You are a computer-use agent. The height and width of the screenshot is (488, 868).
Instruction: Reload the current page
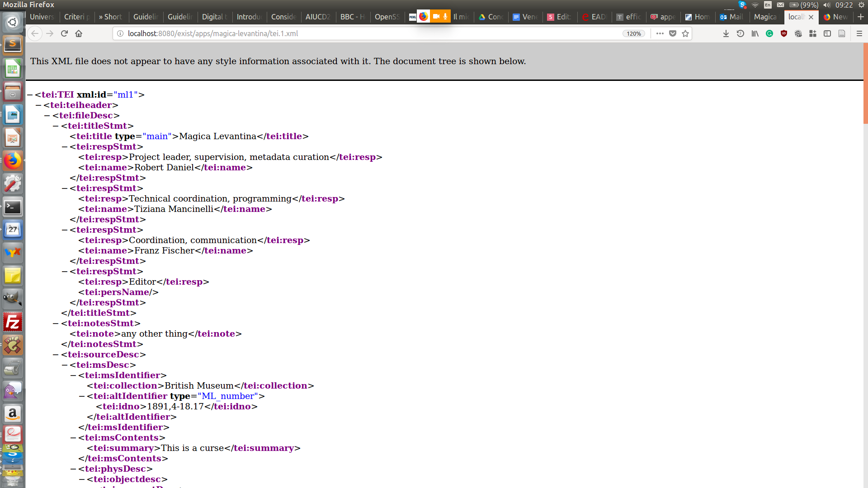64,33
